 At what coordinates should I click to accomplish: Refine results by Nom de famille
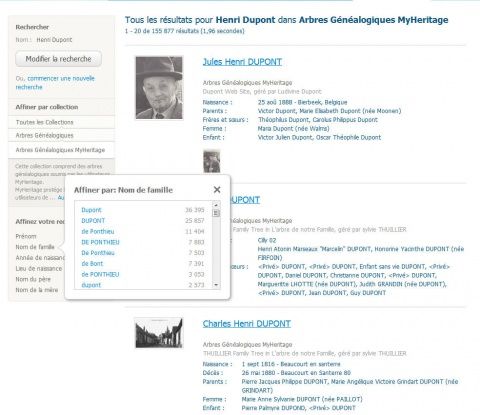35,247
